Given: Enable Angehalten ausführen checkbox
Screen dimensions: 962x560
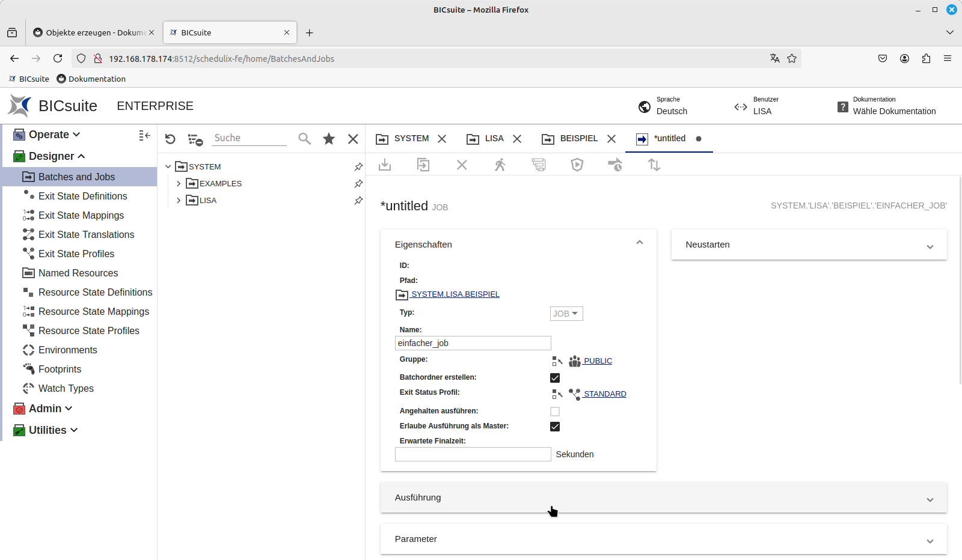Looking at the screenshot, I should pos(555,412).
